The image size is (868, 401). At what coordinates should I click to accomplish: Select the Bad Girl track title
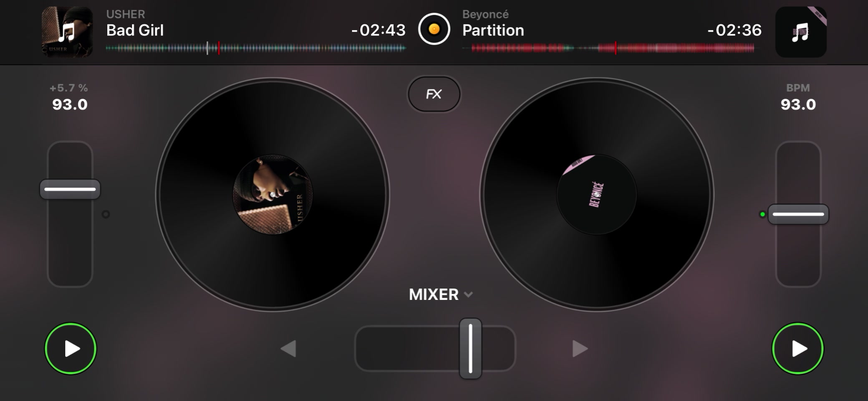(135, 30)
